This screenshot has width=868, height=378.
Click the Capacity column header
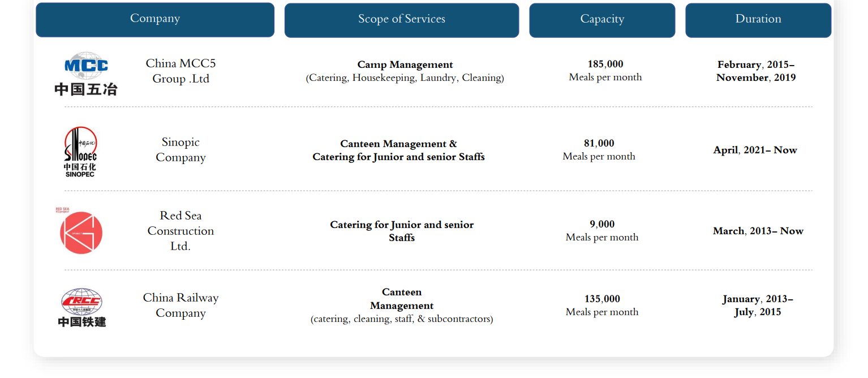pyautogui.click(x=602, y=20)
